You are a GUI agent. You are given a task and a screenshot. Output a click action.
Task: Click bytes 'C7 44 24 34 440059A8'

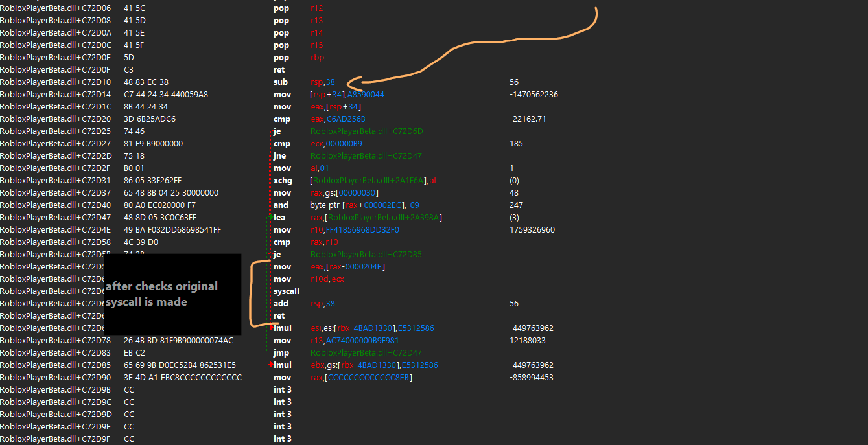click(x=166, y=95)
